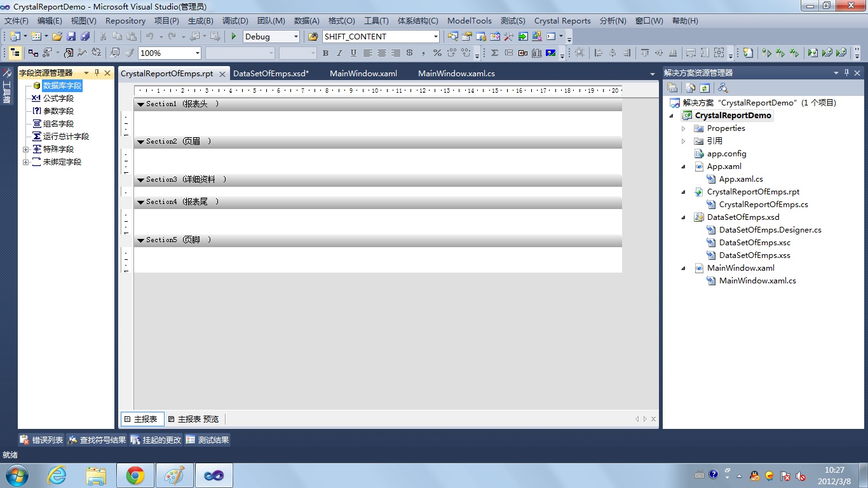The width and height of the screenshot is (868, 488).
Task: Toggle Underline formatting button
Action: [x=353, y=53]
